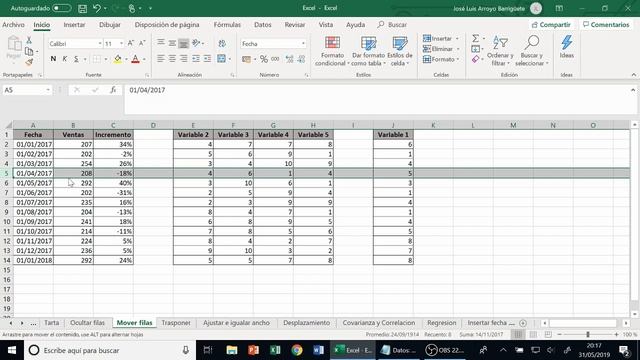
Task: Click the Name Box showing A5
Action: (x=27, y=90)
